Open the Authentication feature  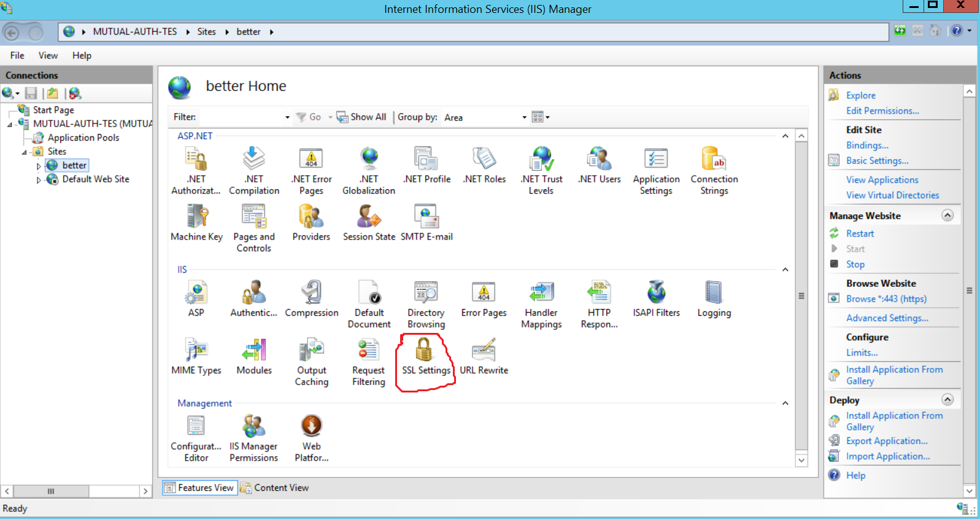point(254,299)
